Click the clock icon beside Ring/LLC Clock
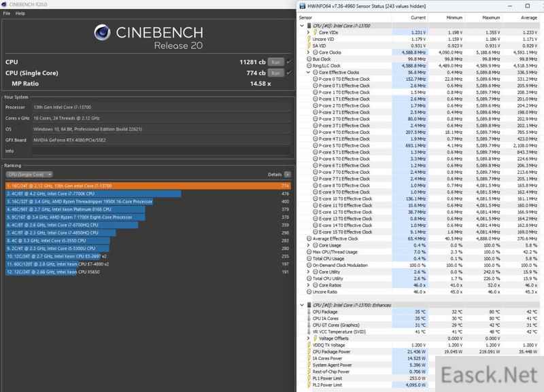Screen dimensions: 544x392 click(x=309, y=65)
